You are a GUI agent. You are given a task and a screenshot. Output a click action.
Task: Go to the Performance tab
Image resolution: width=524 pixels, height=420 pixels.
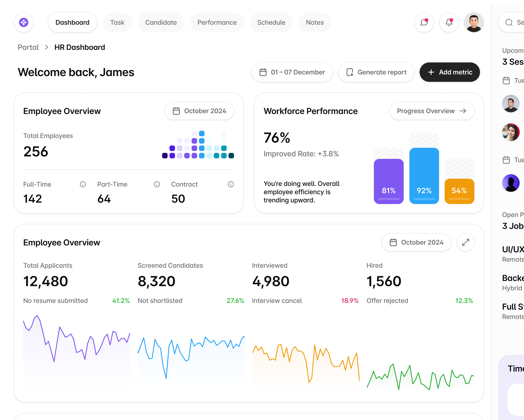coord(217,22)
